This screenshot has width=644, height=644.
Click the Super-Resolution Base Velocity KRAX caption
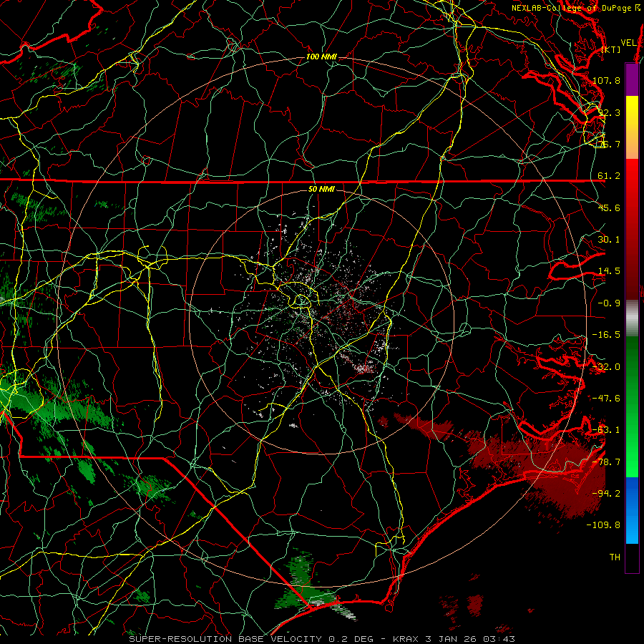coord(322,639)
